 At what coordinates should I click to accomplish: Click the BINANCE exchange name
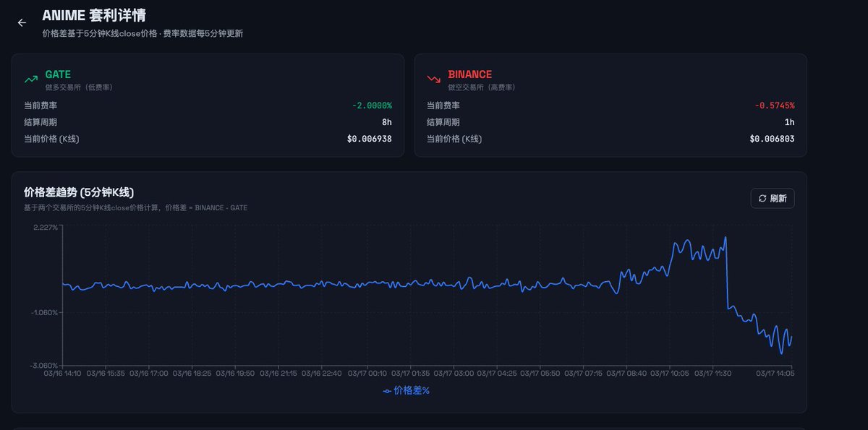click(x=469, y=74)
